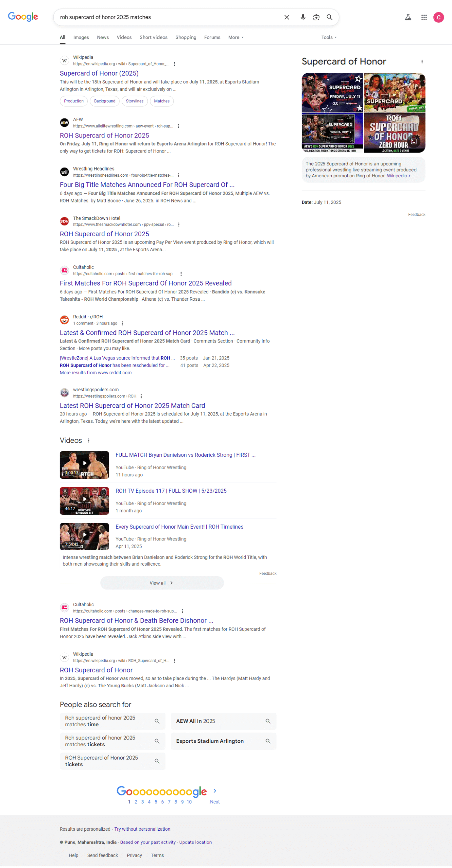Open Search by image camera icon
The width and height of the screenshot is (452, 868).
pos(316,17)
